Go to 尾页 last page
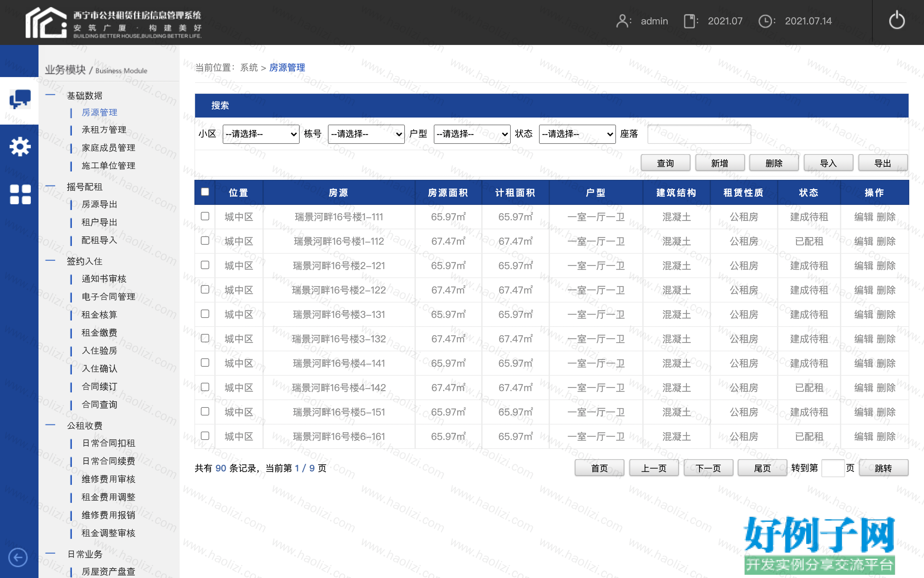The width and height of the screenshot is (924, 578). pos(763,468)
